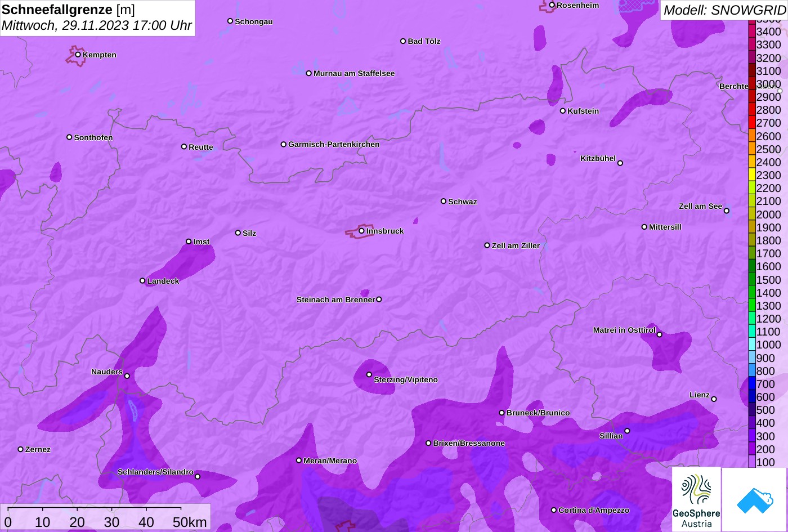Click the Schongau location dot
The width and height of the screenshot is (788, 532).
click(x=230, y=21)
